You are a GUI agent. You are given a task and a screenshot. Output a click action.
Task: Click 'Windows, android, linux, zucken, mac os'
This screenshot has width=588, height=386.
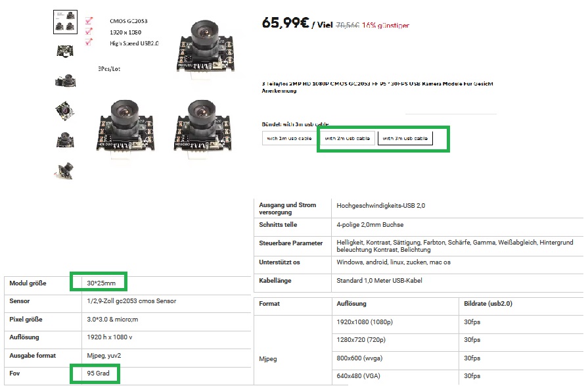pos(394,262)
